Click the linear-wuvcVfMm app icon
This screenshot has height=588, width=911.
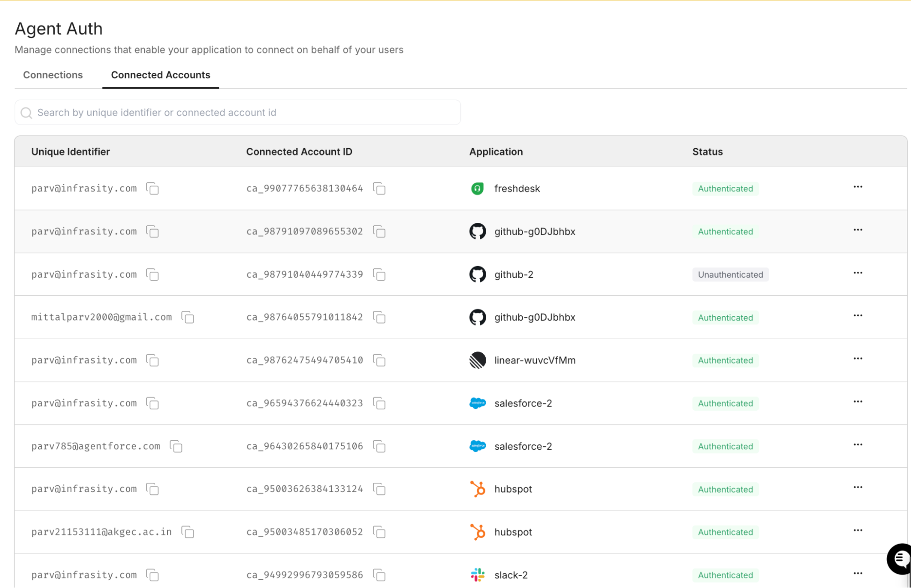(477, 360)
